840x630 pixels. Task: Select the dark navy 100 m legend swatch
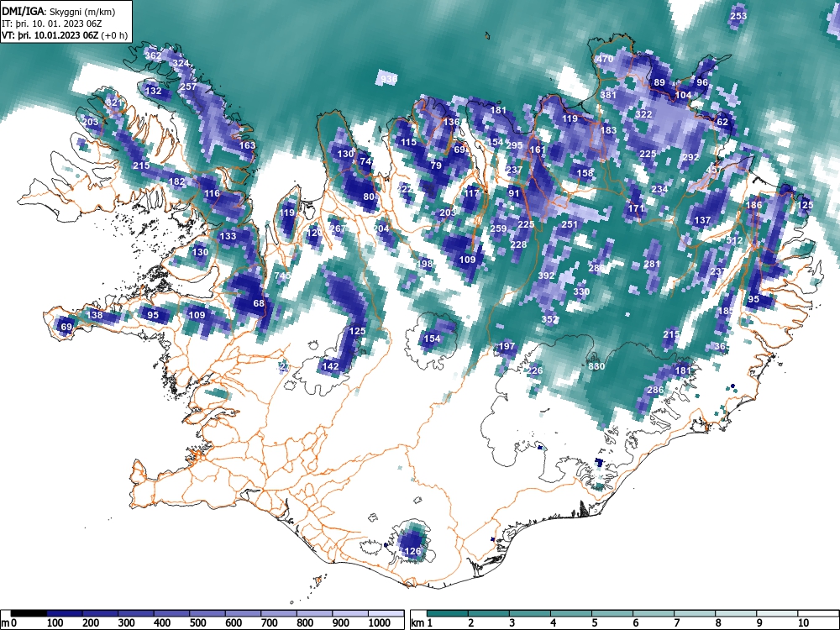coord(65,613)
